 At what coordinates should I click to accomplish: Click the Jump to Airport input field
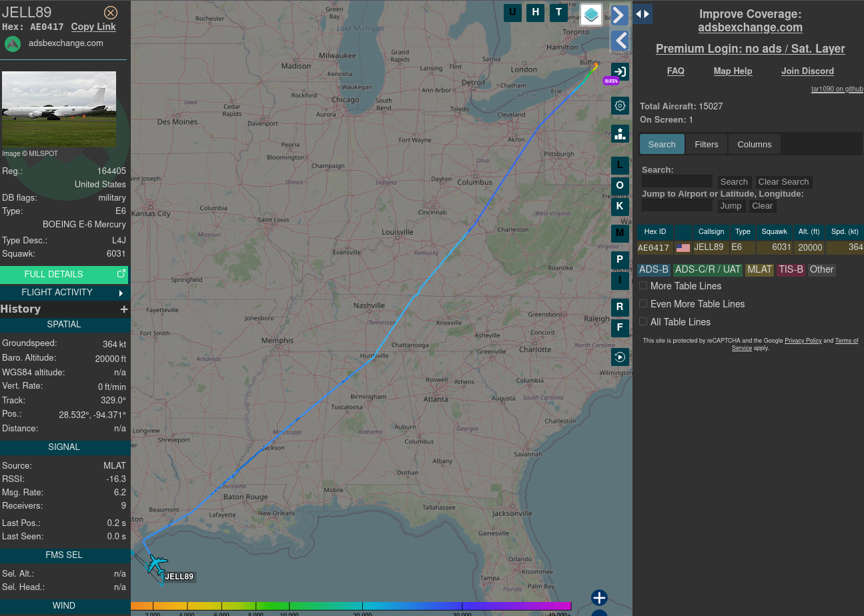(677, 205)
